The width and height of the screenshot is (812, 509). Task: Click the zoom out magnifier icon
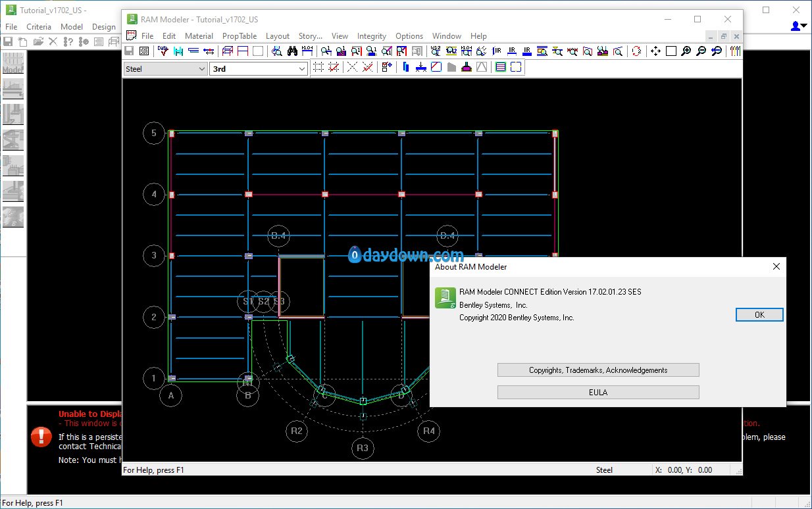(701, 51)
